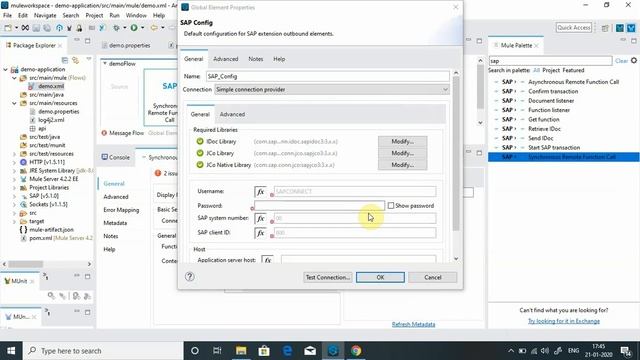Collapse the src/main/mule folder
Image resolution: width=640 pixels, height=360 pixels.
(14, 78)
